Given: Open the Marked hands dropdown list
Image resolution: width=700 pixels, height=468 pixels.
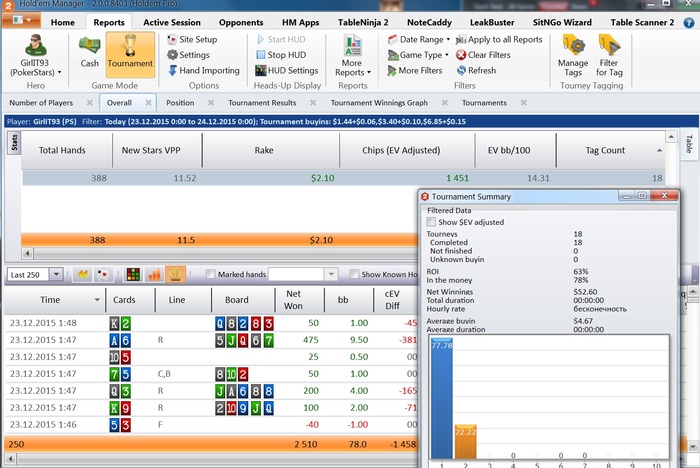Looking at the screenshot, I should click(331, 274).
